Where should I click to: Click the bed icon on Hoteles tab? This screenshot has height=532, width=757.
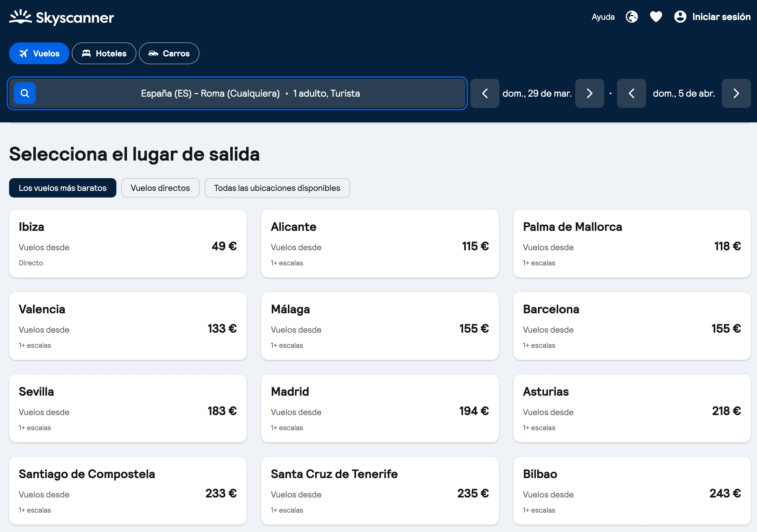86,53
